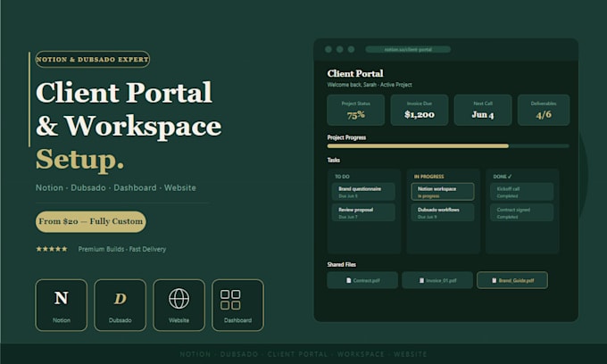Click 'Welcome back, Sarah · Active Project' text
The image size is (607, 364).
(370, 85)
